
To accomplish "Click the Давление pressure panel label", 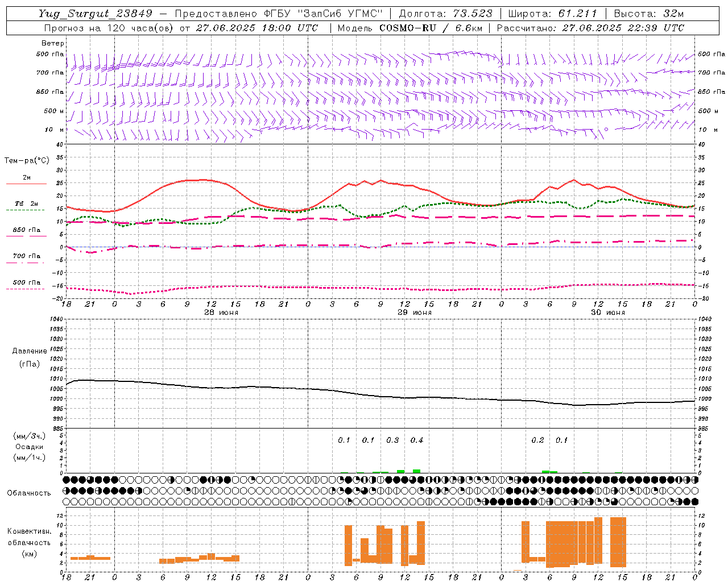I will (30, 351).
